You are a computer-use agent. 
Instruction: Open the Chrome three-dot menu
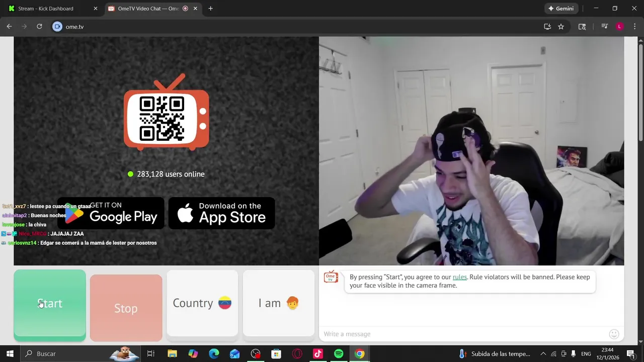pyautogui.click(x=634, y=27)
